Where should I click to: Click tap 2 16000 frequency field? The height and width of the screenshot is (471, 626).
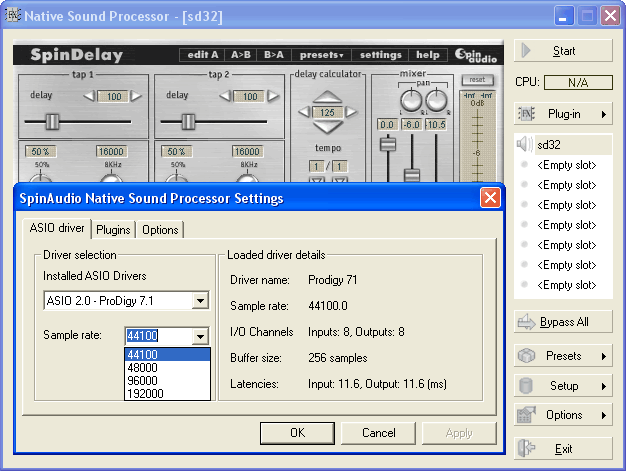[x=247, y=152]
